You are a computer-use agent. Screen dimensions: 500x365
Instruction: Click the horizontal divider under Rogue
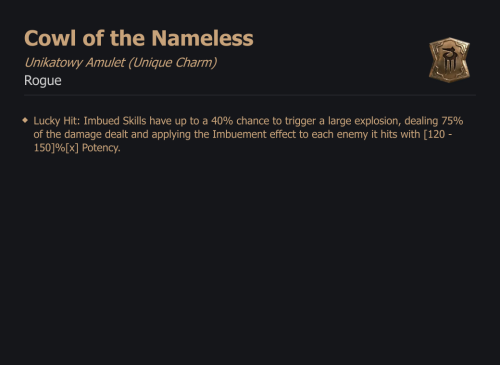250,95
